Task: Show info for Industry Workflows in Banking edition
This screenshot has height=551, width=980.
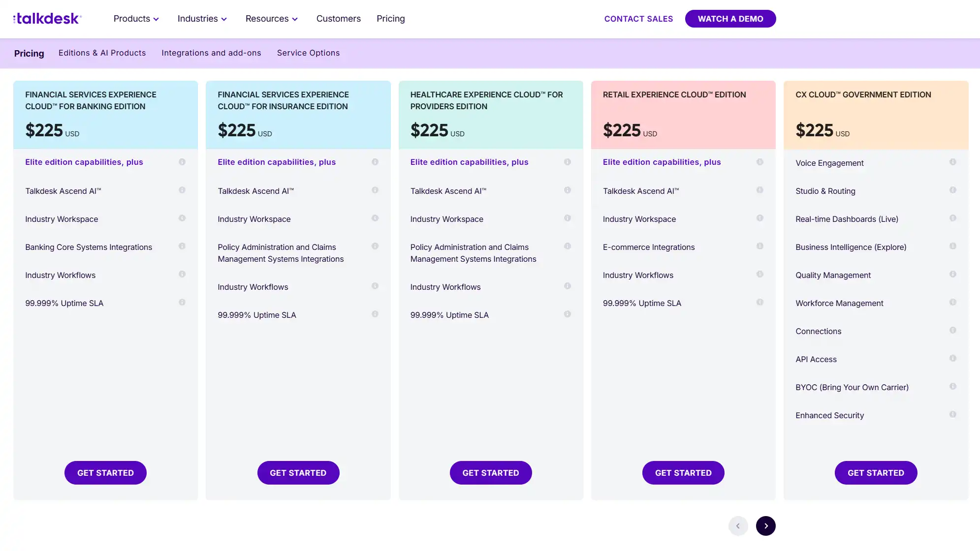Action: pos(182,274)
